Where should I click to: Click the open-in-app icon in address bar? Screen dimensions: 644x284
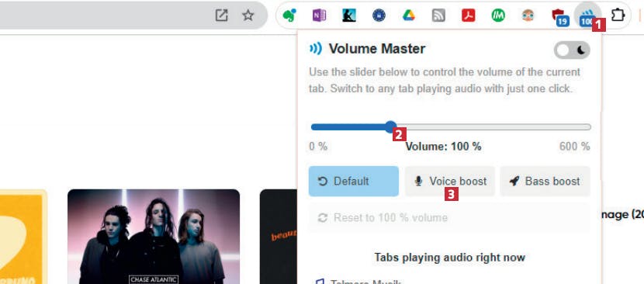click(x=221, y=16)
